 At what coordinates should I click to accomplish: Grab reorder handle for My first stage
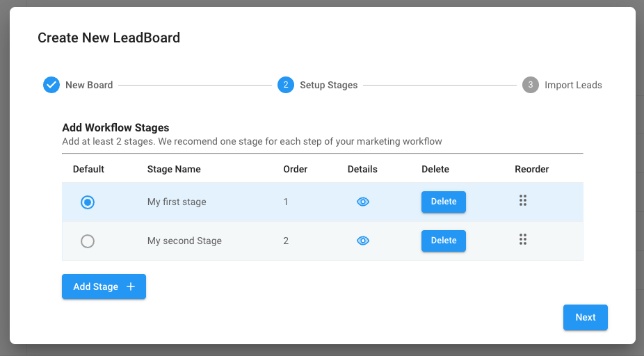click(523, 200)
